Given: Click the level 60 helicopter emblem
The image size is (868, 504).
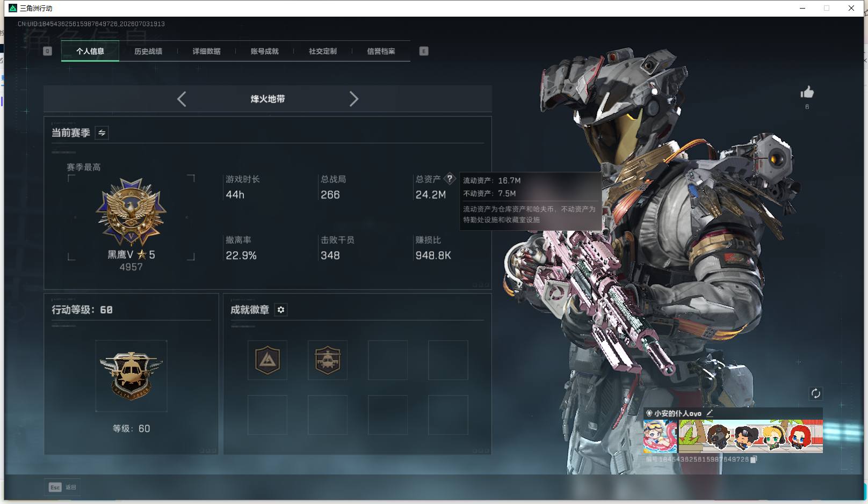Looking at the screenshot, I should (131, 376).
